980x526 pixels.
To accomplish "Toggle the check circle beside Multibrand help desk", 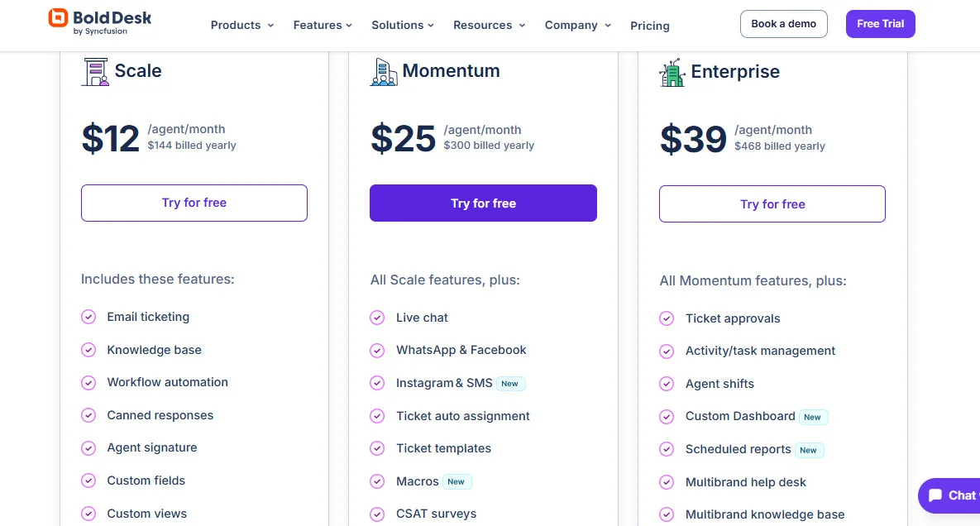I will 667,482.
